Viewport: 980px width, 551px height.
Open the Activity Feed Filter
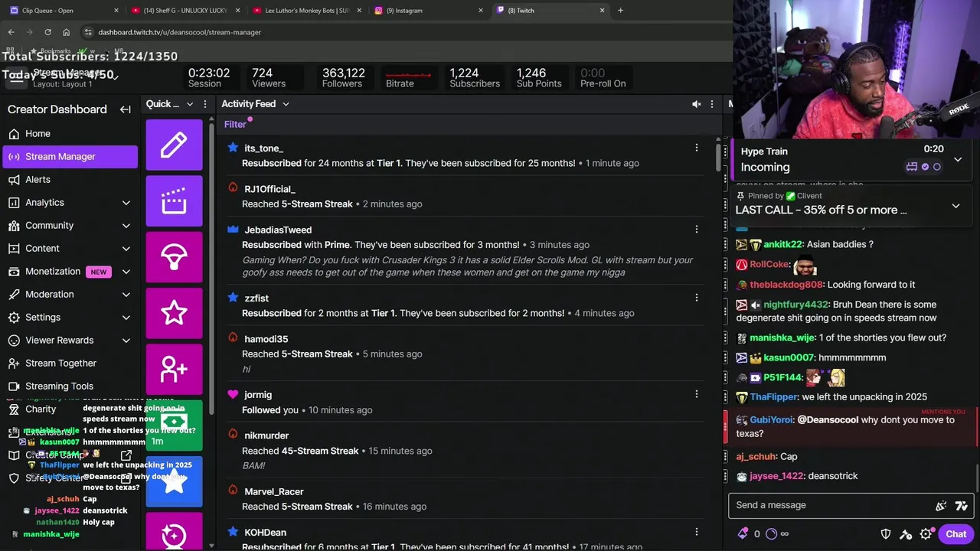click(235, 124)
